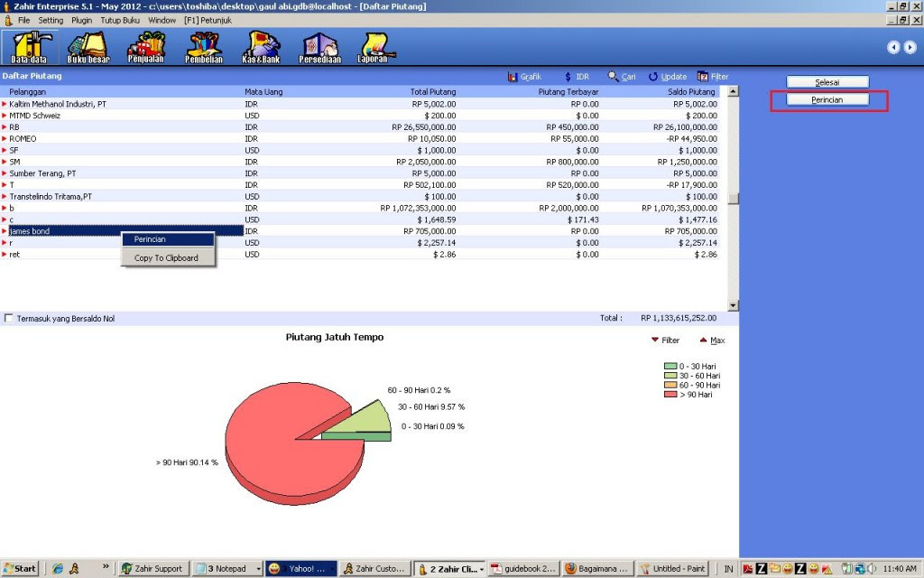Screen dimensions: 924x578
Task: Click the 60 - 90 Hari legend swatch
Action: (x=670, y=385)
